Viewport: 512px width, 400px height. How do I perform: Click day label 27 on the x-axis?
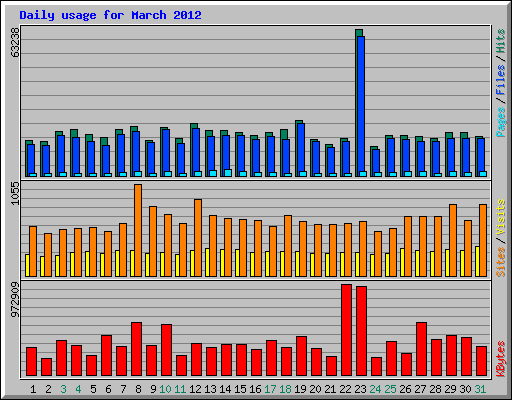pos(420,389)
